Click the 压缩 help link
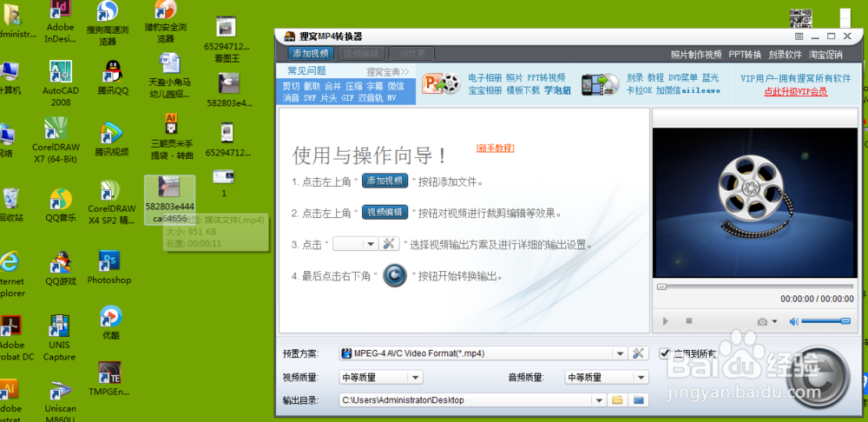The height and width of the screenshot is (422, 868). 354,86
